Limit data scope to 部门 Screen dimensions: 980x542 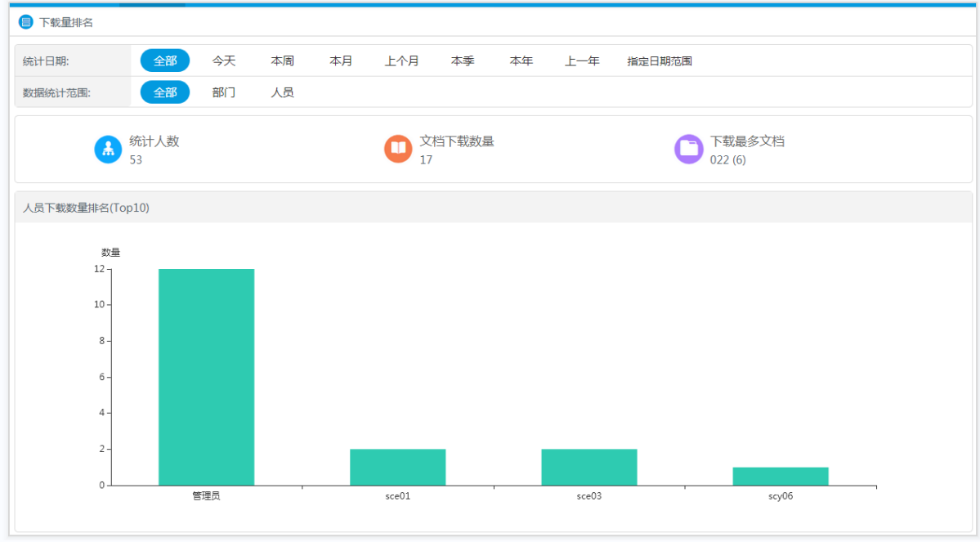[224, 92]
